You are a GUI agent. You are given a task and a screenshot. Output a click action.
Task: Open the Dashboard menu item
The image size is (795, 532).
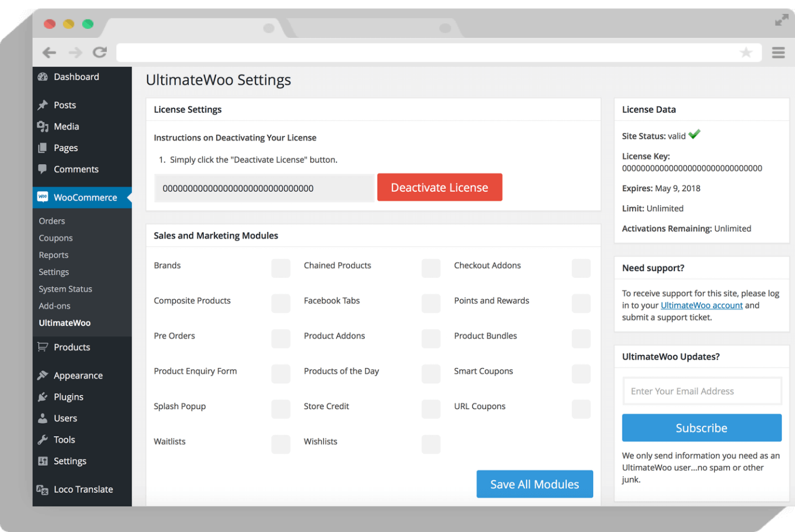pyautogui.click(x=82, y=77)
